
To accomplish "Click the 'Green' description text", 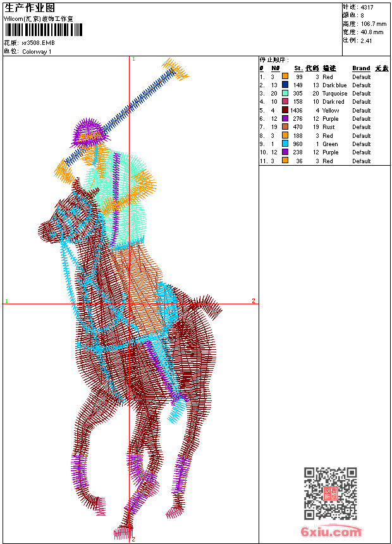I will click(x=330, y=144).
